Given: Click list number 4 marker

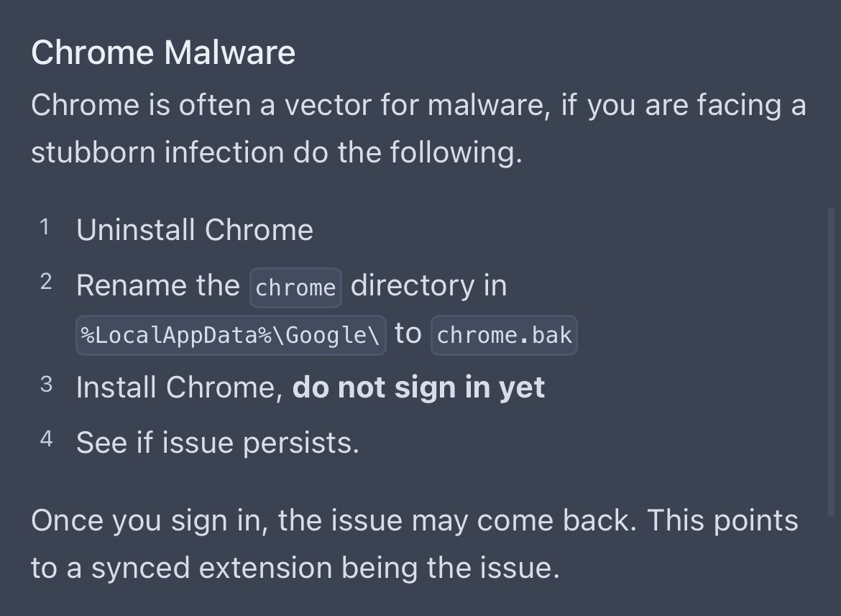Looking at the screenshot, I should (46, 440).
